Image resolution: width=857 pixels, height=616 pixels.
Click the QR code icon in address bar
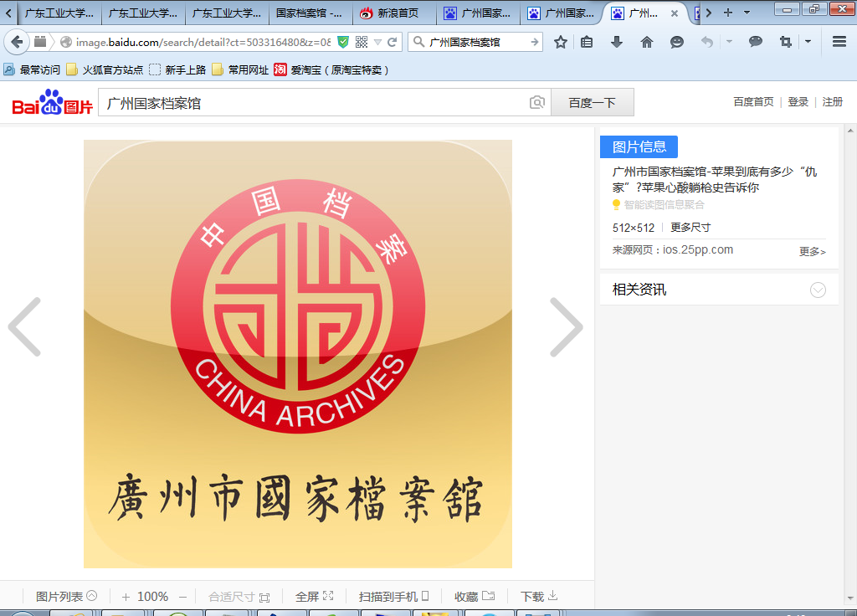tap(362, 42)
